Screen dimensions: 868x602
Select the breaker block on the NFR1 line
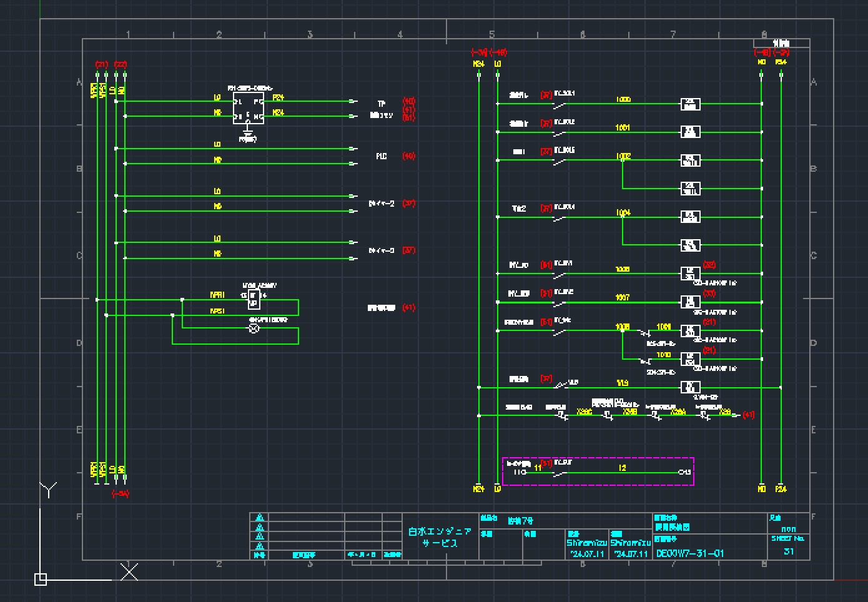(253, 299)
